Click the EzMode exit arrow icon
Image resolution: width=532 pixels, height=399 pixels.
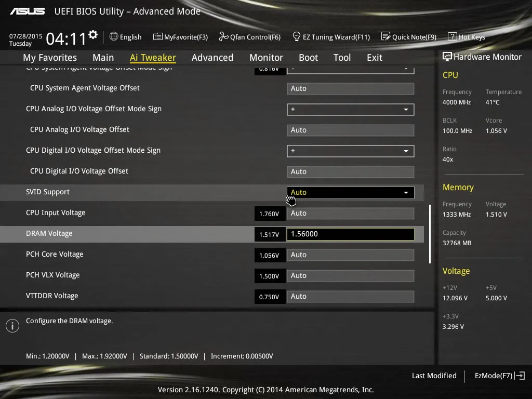520,376
